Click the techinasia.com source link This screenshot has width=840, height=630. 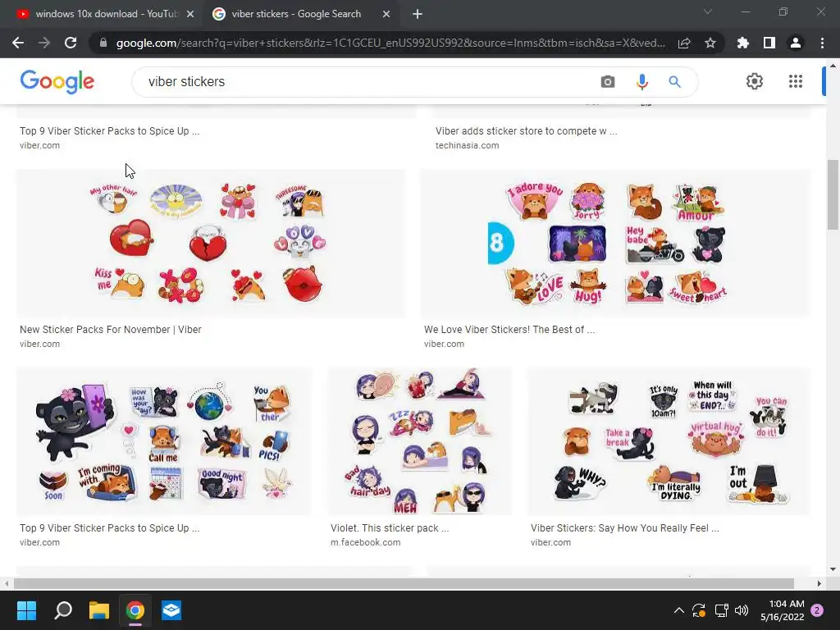tap(467, 145)
